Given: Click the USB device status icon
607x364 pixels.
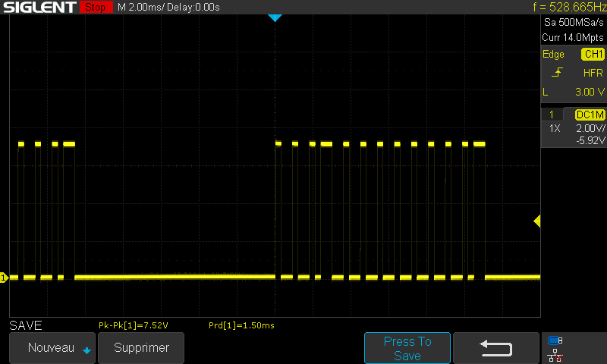Looking at the screenshot, I should tap(555, 340).
